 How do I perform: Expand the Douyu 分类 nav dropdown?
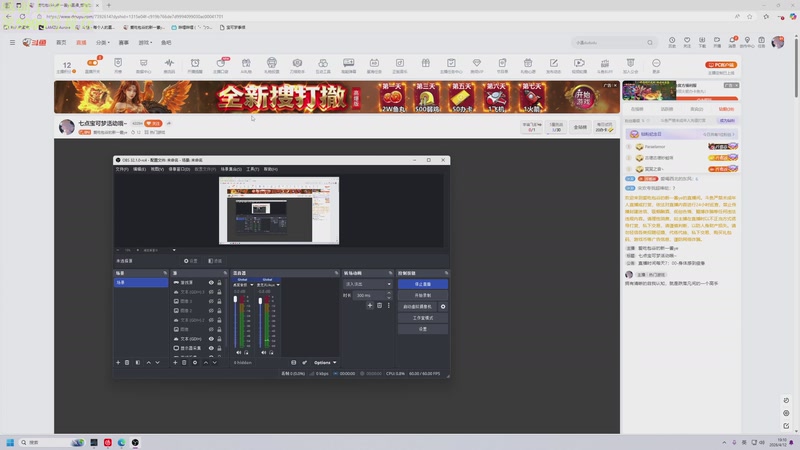tap(103, 42)
